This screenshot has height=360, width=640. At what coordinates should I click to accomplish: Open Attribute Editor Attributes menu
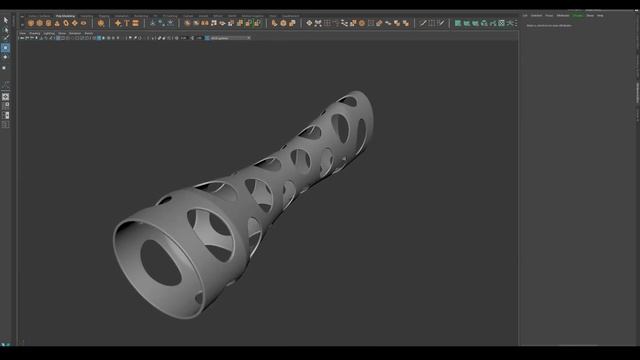point(563,16)
